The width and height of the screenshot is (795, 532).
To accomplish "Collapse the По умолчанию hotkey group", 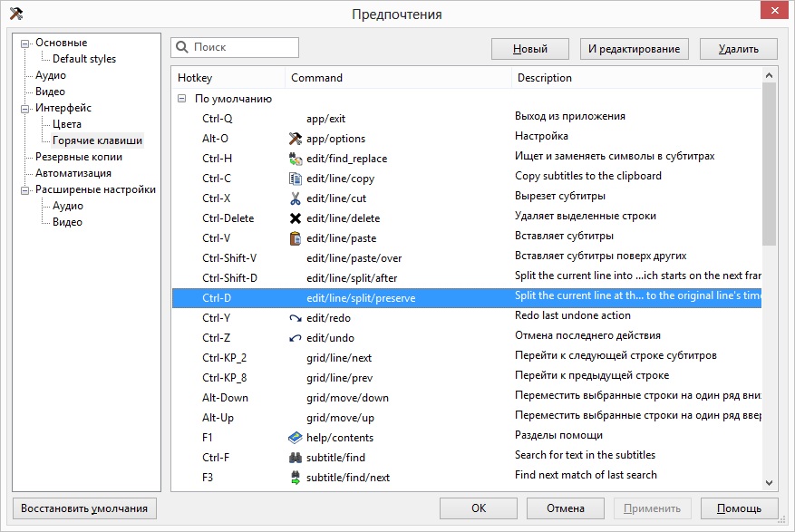I will (182, 99).
